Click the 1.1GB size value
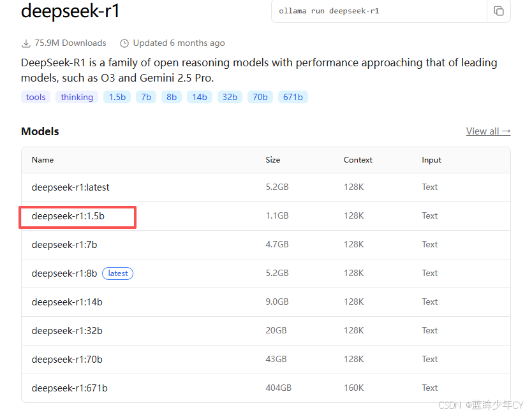This screenshot has height=415, width=532. pyautogui.click(x=277, y=215)
